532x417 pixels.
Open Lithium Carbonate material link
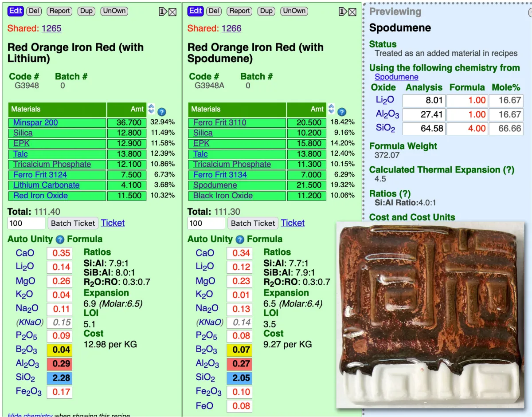click(46, 185)
